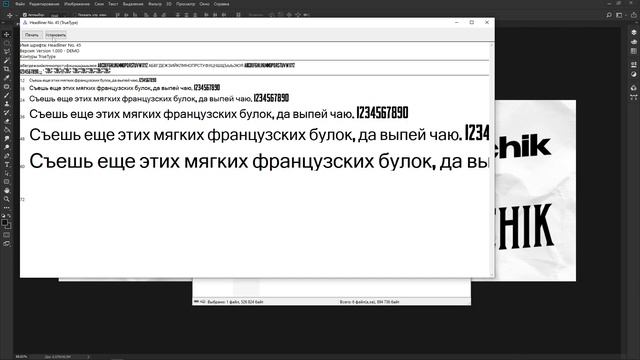The width and height of the screenshot is (640, 360).
Task: Toggle Quick Mask mode icon
Action: click(x=7, y=235)
